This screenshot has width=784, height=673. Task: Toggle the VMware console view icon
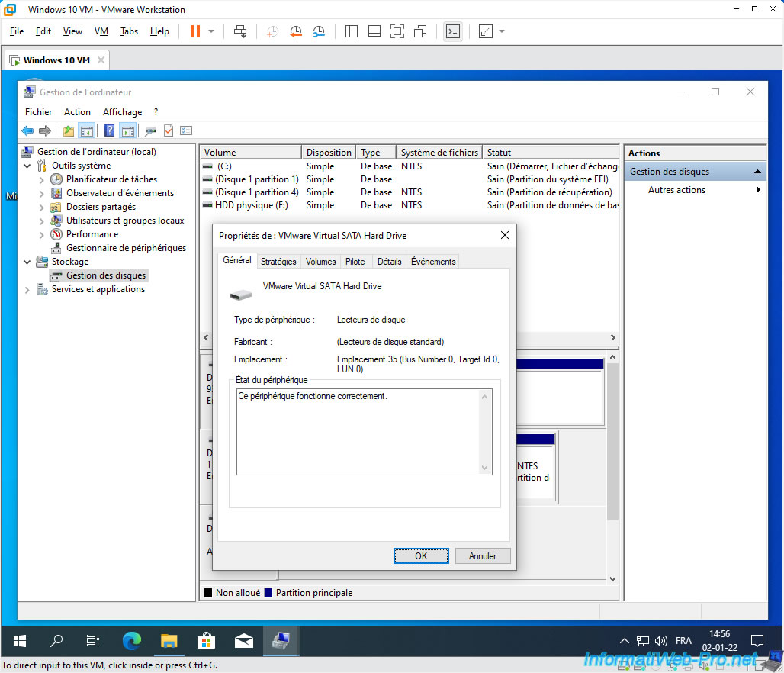click(x=453, y=31)
